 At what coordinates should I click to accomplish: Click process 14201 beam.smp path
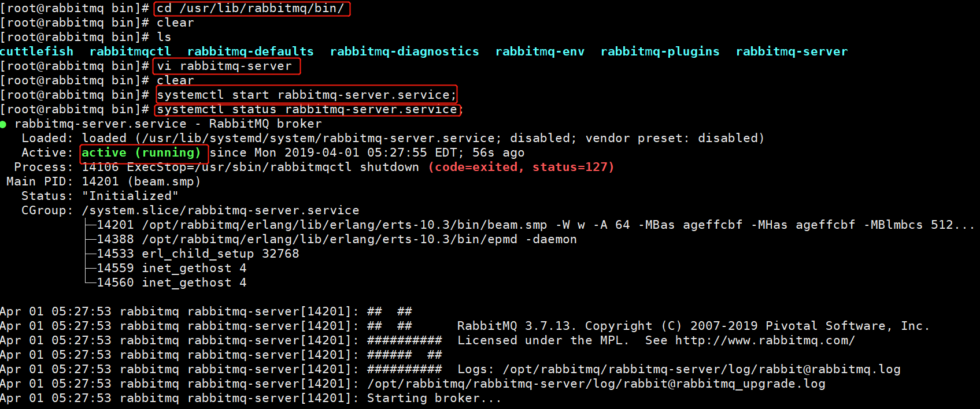(x=345, y=225)
